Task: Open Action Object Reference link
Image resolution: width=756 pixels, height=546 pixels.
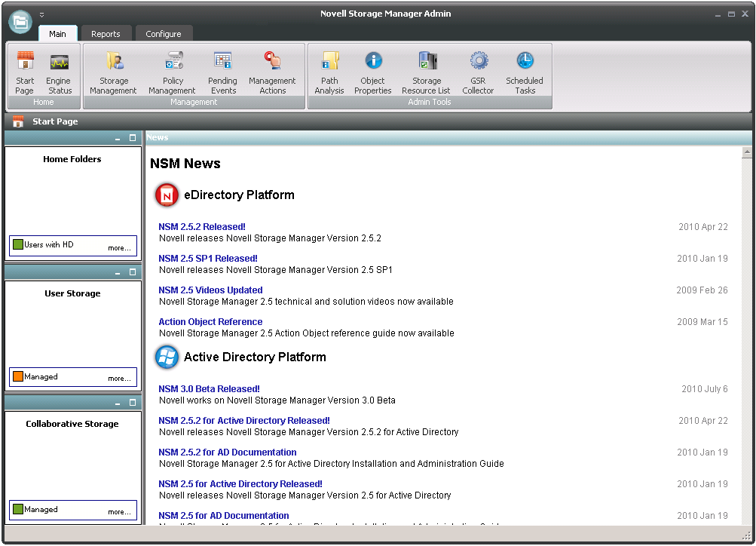Action: [211, 322]
